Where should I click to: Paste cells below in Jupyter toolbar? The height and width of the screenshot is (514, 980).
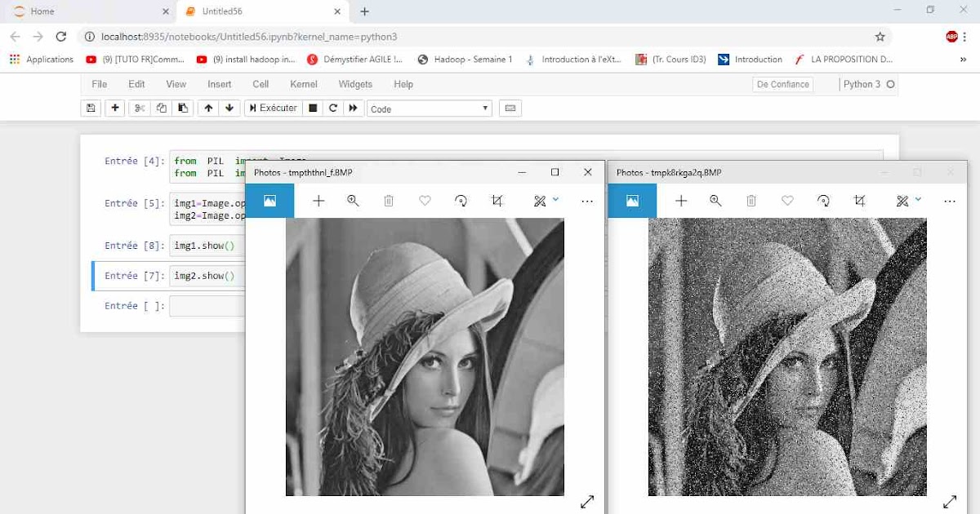coord(183,109)
